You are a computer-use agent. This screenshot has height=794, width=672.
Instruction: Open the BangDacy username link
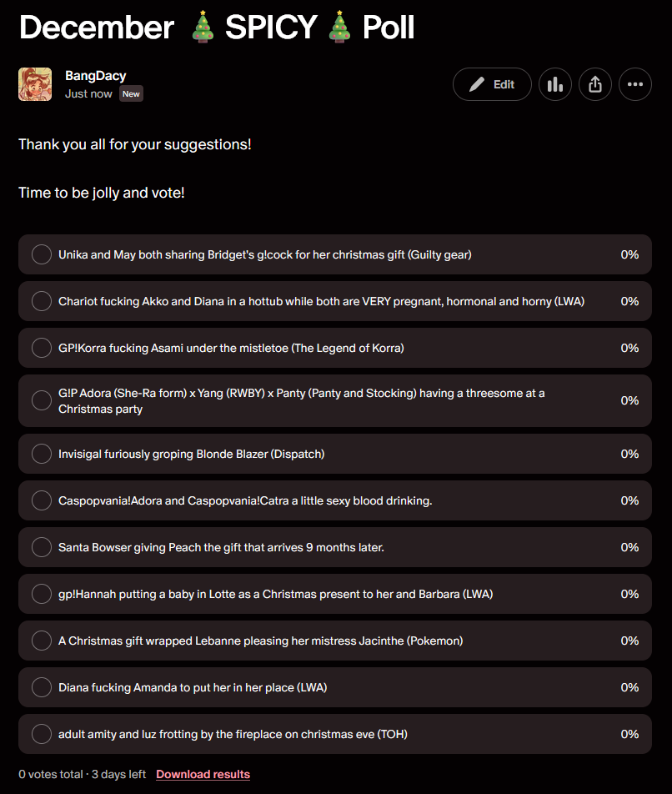coord(96,76)
